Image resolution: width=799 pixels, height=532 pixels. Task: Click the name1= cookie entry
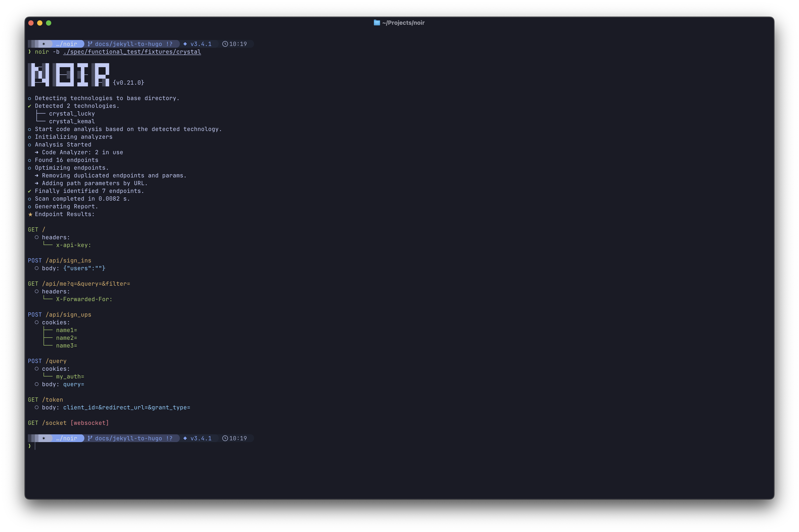(x=67, y=330)
